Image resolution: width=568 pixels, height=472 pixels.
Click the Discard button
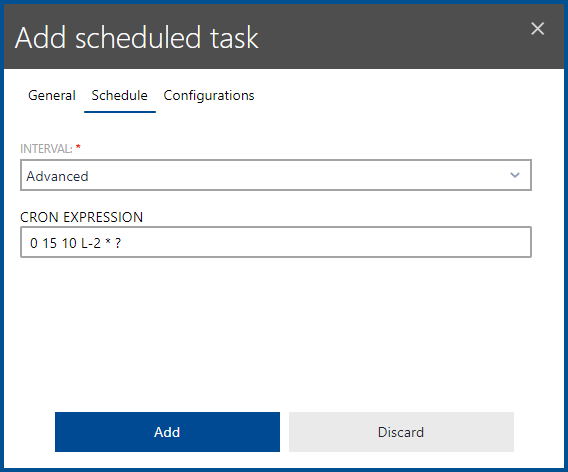point(401,432)
